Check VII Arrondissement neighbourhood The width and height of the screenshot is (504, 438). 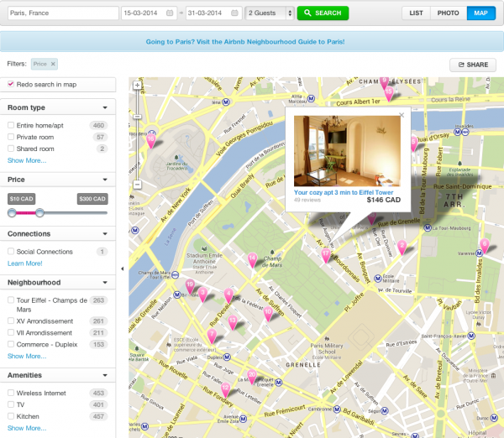tap(11, 332)
